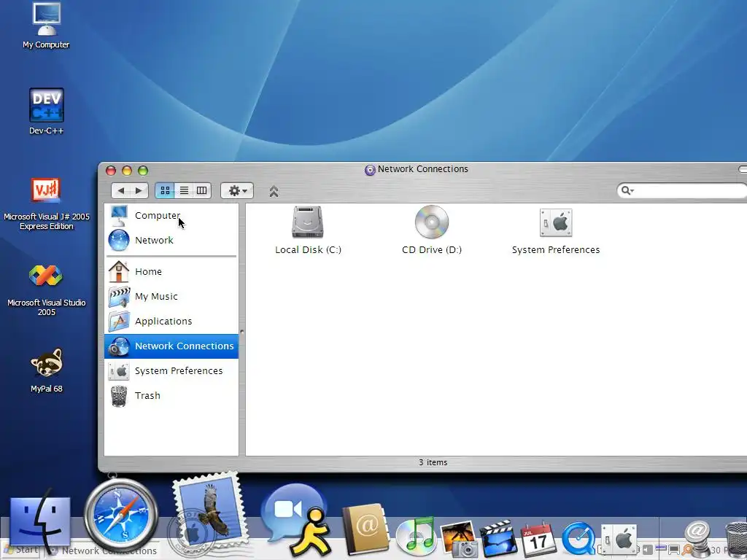Select Network in the sidebar
Viewport: 747px width, 560px height.
[171, 241]
